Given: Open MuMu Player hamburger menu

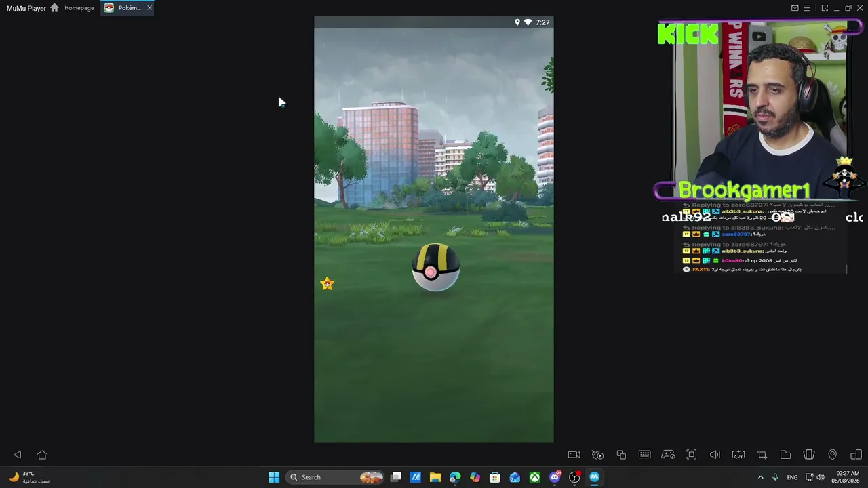Looking at the screenshot, I should [806, 8].
